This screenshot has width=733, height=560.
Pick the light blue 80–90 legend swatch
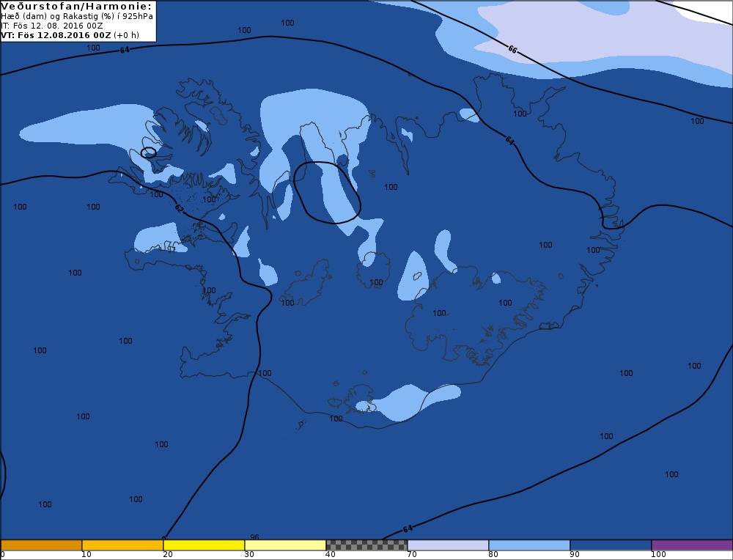point(529,545)
